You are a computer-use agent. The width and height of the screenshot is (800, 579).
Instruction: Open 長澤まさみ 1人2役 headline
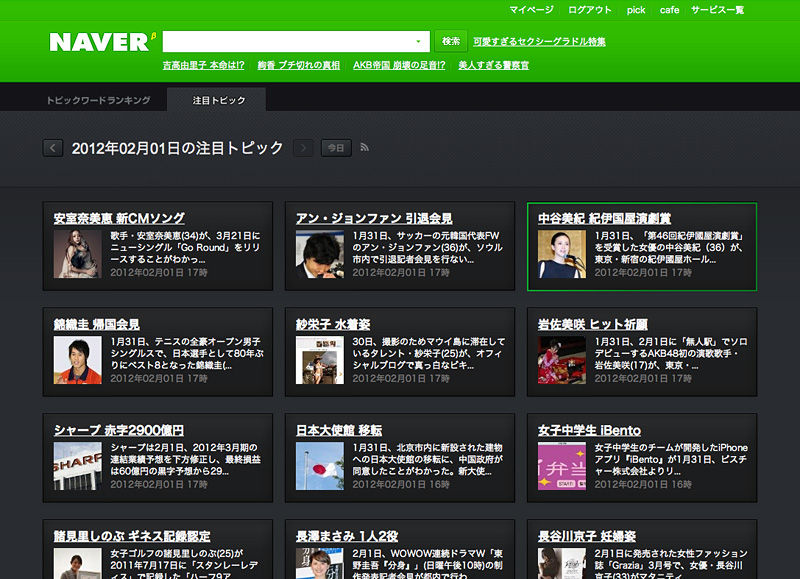coord(347,536)
